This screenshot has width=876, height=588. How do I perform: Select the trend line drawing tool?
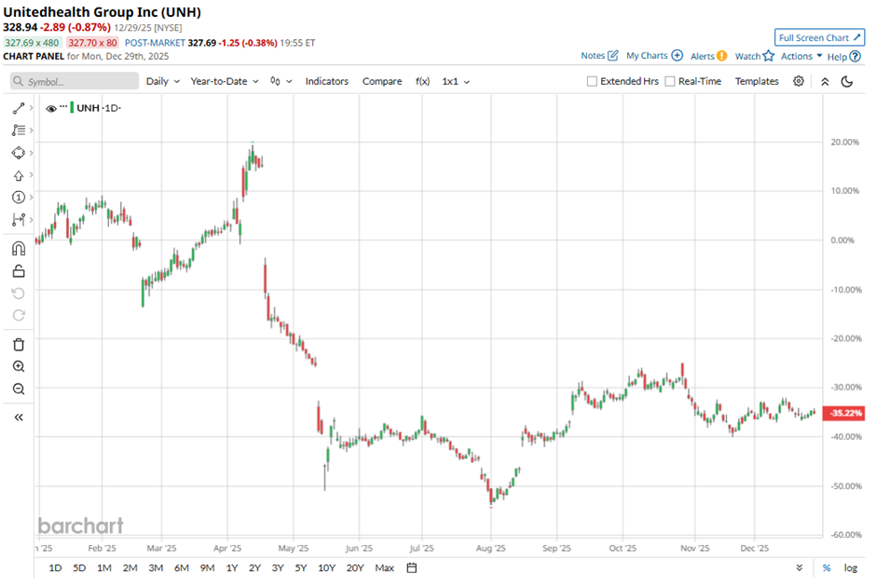(19, 108)
